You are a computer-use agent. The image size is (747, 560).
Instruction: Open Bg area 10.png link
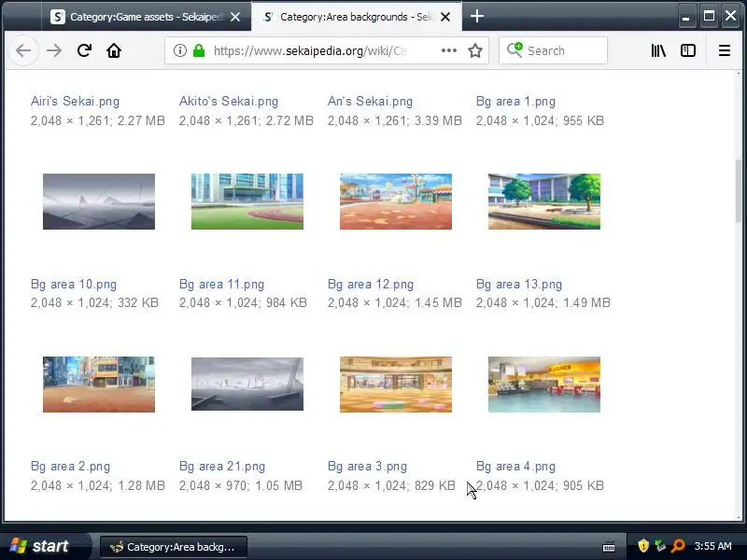(74, 285)
